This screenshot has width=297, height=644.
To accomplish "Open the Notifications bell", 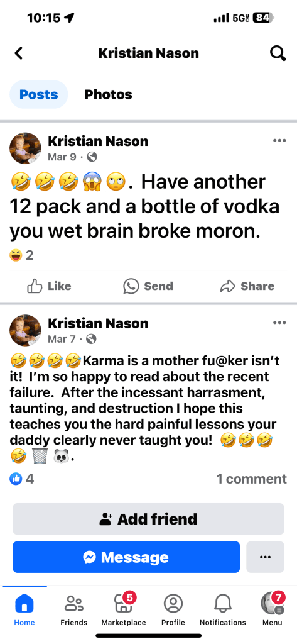I will [x=223, y=609].
